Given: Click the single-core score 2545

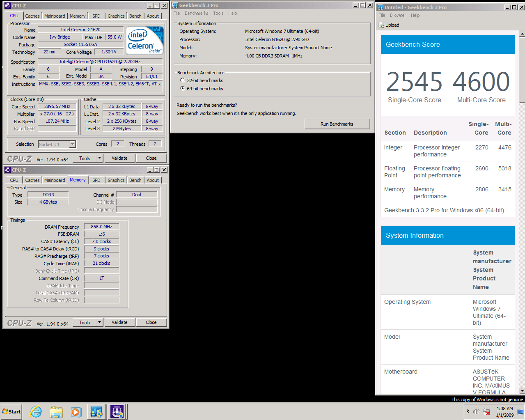Looking at the screenshot, I should [415, 81].
